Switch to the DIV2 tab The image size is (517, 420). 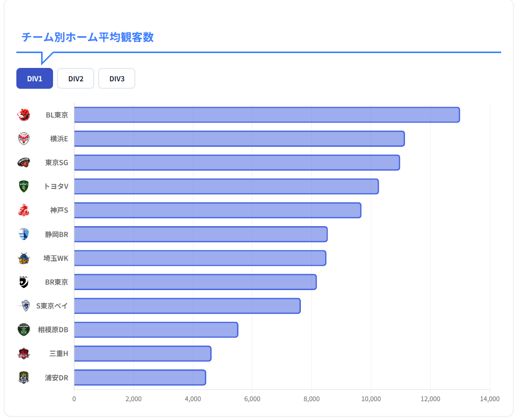tap(75, 78)
